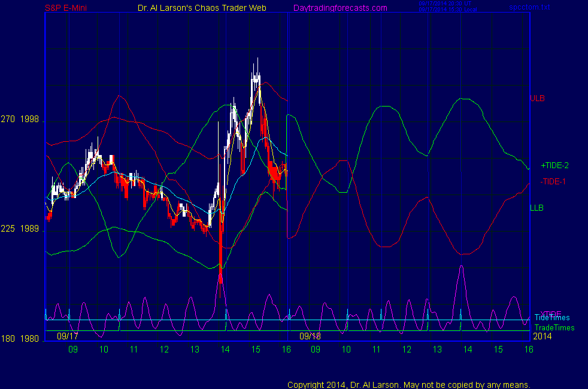
Task: Select the "09/18" date label
Action: [310, 336]
